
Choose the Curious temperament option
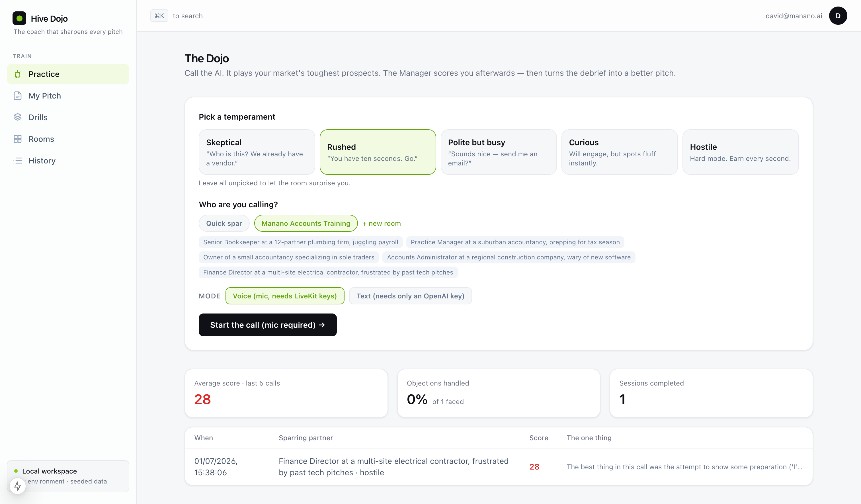coord(620,152)
